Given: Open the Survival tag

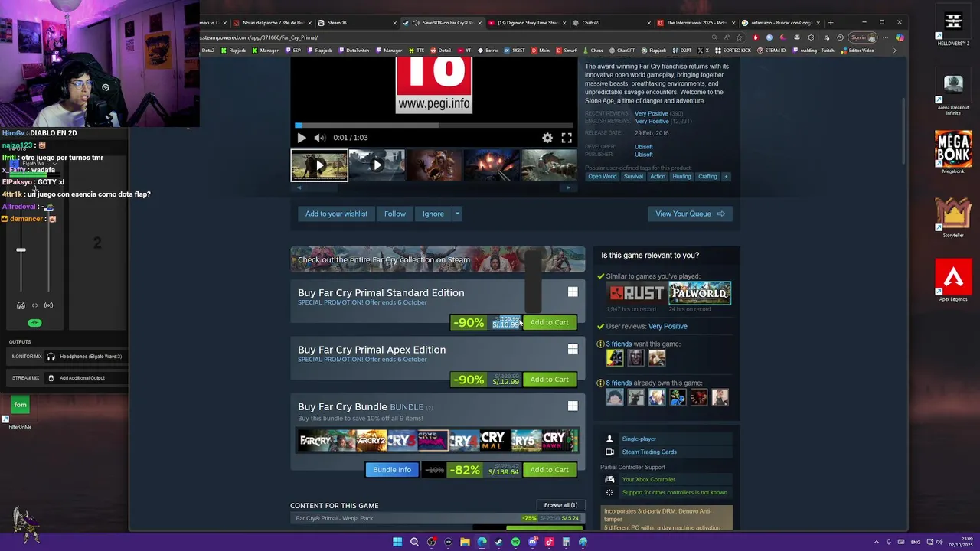Looking at the screenshot, I should point(633,177).
